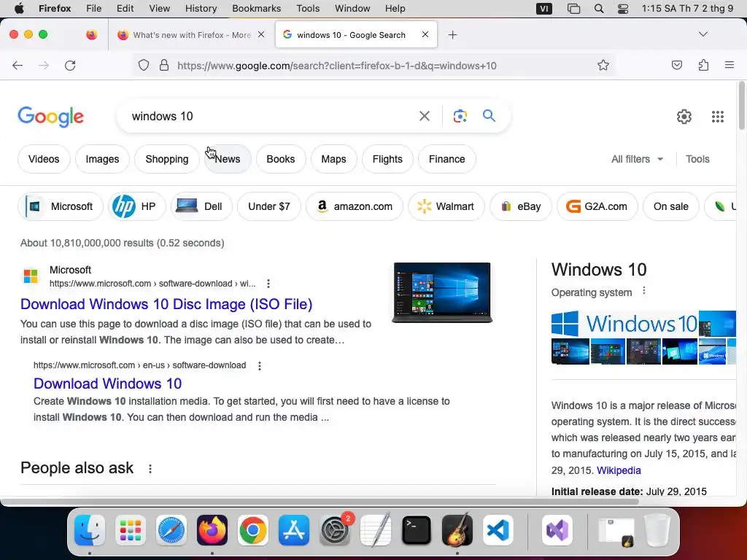Reload the page using the refresh icon
Viewport: 747px width, 560px height.
pyautogui.click(x=70, y=65)
